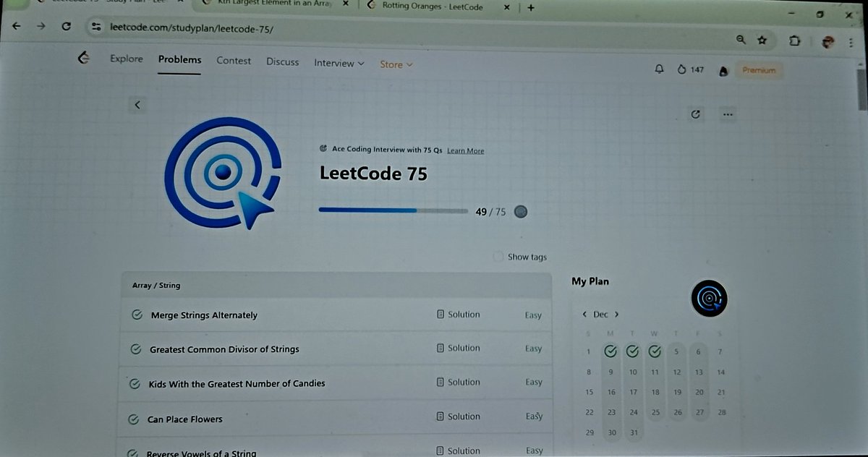The image size is (868, 457).
Task: Click the solved checkmark for Merge Strings Alternately
Action: [136, 315]
